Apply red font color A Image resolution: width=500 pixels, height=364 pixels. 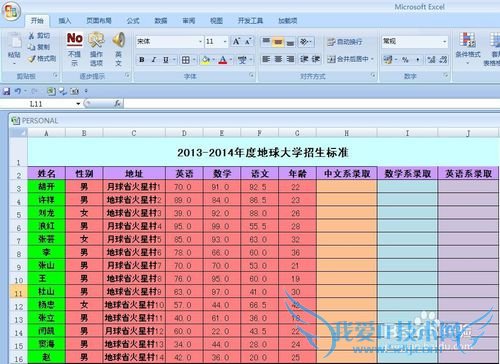[223, 60]
